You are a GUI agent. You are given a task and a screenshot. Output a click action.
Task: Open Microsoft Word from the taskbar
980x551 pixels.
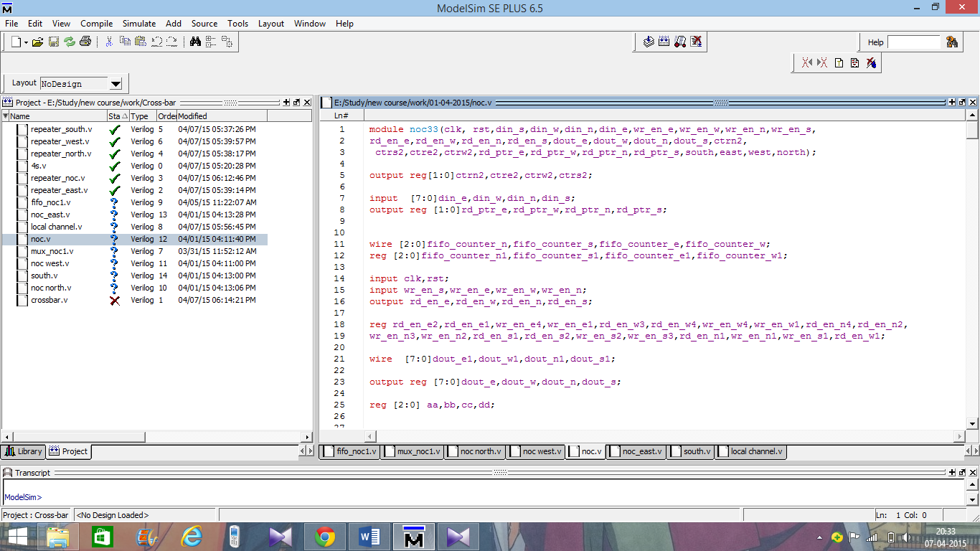pos(369,536)
